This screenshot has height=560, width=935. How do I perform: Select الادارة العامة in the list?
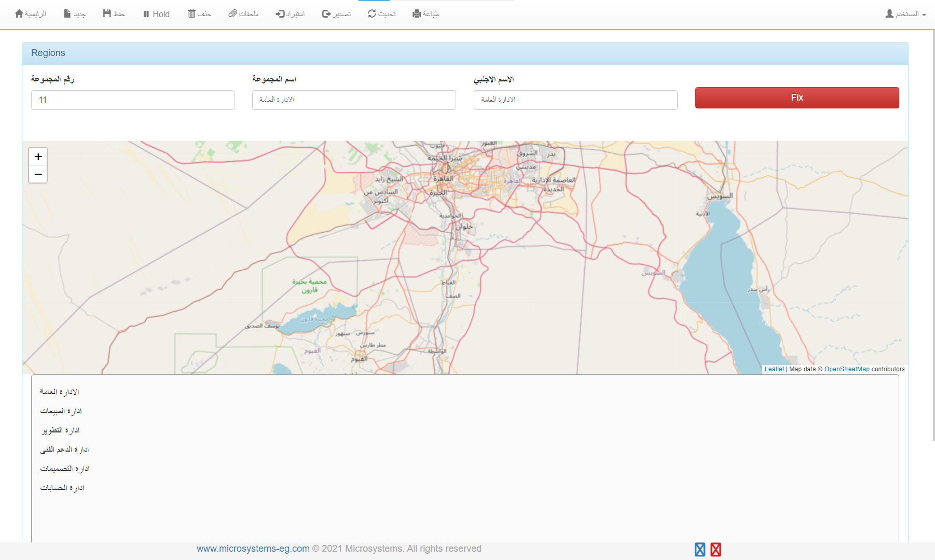(60, 392)
